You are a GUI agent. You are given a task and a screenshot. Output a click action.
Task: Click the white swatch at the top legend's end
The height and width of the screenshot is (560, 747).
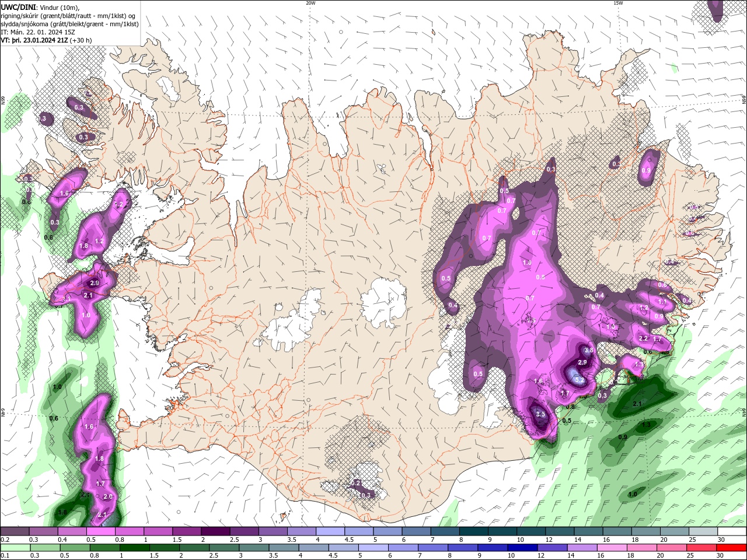click(x=732, y=531)
